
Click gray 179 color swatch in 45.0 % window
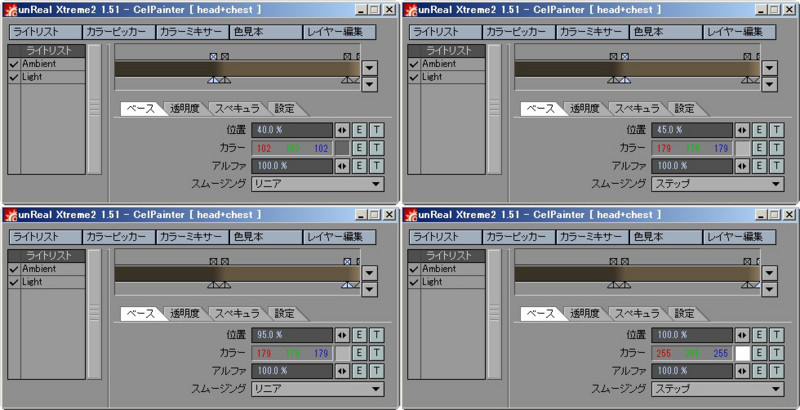(742, 148)
